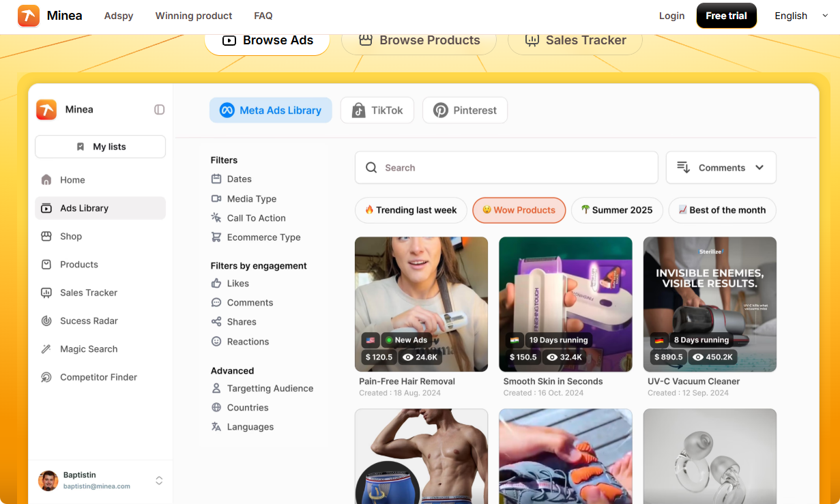Click the Free trial button
This screenshot has height=504, width=840.
[x=726, y=16]
